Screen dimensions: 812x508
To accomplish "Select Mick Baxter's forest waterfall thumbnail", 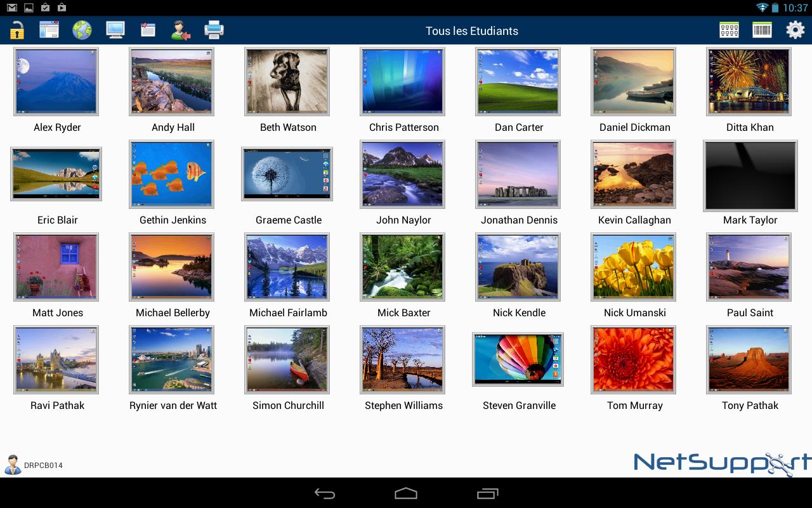I will pyautogui.click(x=402, y=267).
